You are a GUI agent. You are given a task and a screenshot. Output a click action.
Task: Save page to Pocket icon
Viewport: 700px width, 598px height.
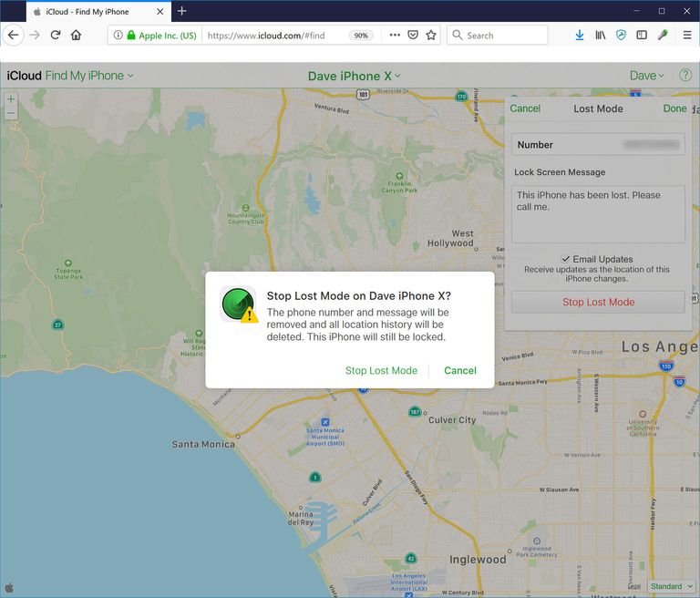point(413,35)
